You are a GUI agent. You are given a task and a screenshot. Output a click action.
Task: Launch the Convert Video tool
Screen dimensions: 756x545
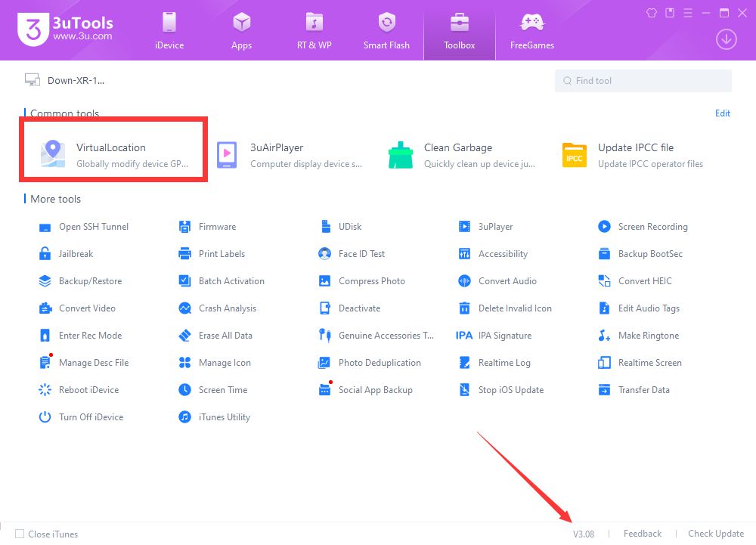(77, 308)
